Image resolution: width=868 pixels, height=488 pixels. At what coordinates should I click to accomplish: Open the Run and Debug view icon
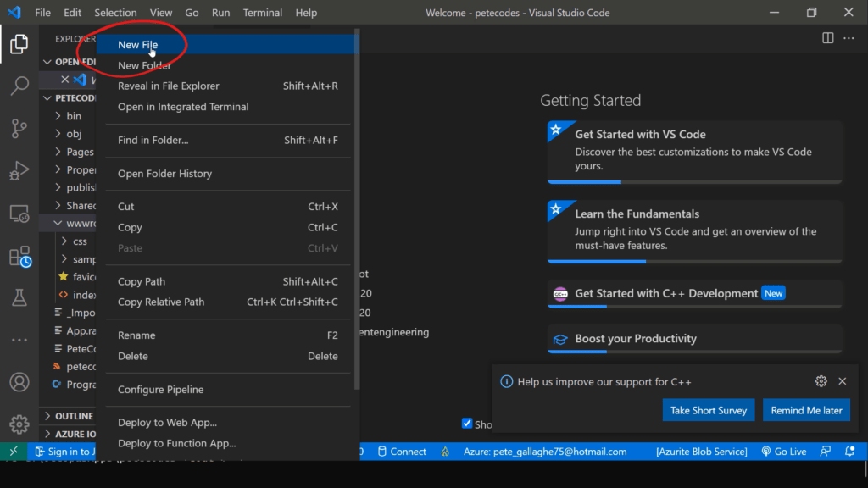pyautogui.click(x=19, y=170)
